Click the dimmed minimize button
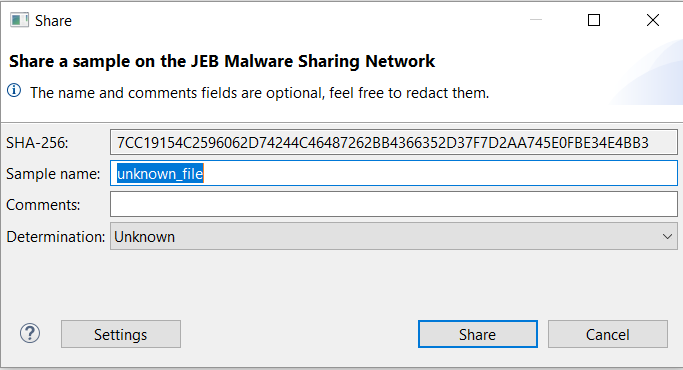This screenshot has width=683, height=370. [x=536, y=20]
